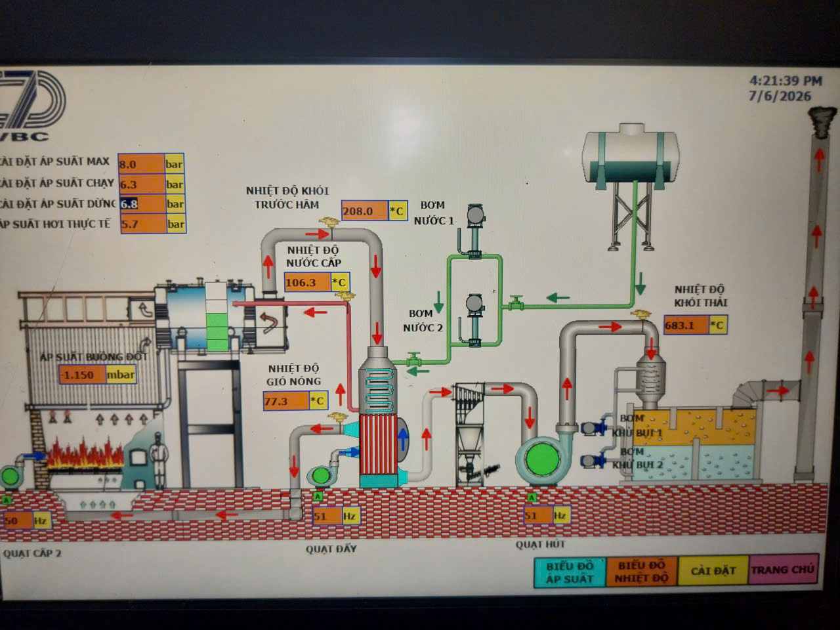The image size is (840, 630).
Task: Edit the max pressure setting 8.0 bar
Action: point(141,163)
